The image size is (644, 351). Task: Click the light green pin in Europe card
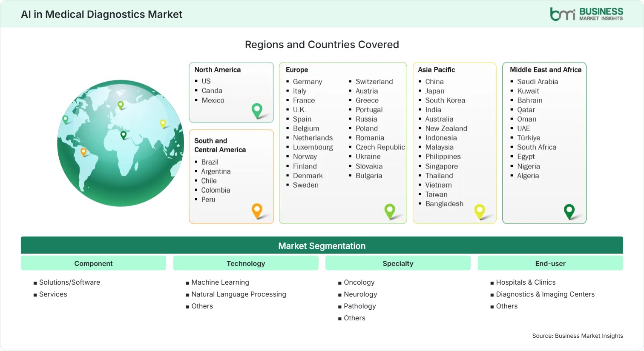point(390,211)
